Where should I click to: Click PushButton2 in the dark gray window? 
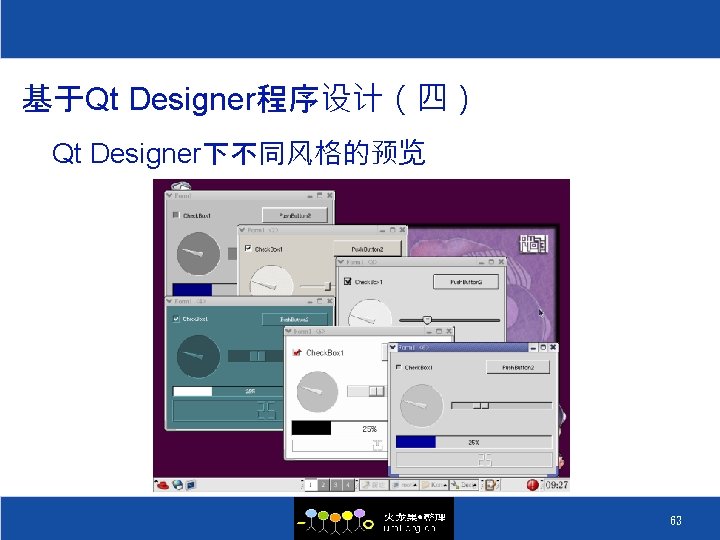point(295,215)
